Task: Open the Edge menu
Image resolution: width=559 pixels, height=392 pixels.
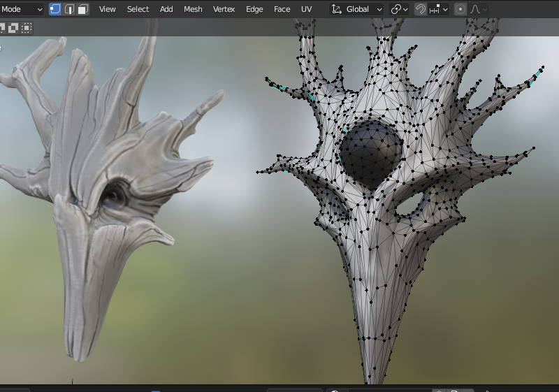Action: [254, 9]
